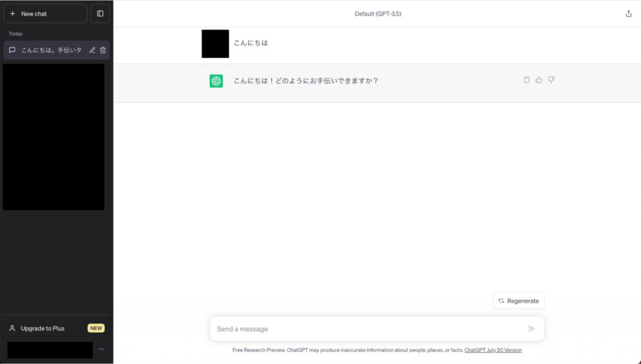Hide sidebar using the panel toggle icon
The width and height of the screenshot is (641, 364).
coord(100,14)
